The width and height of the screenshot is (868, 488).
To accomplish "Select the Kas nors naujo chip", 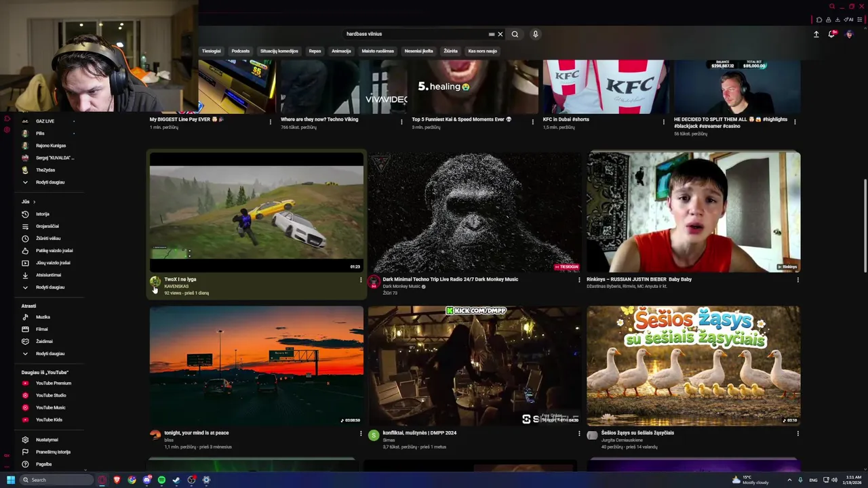I will coord(482,51).
